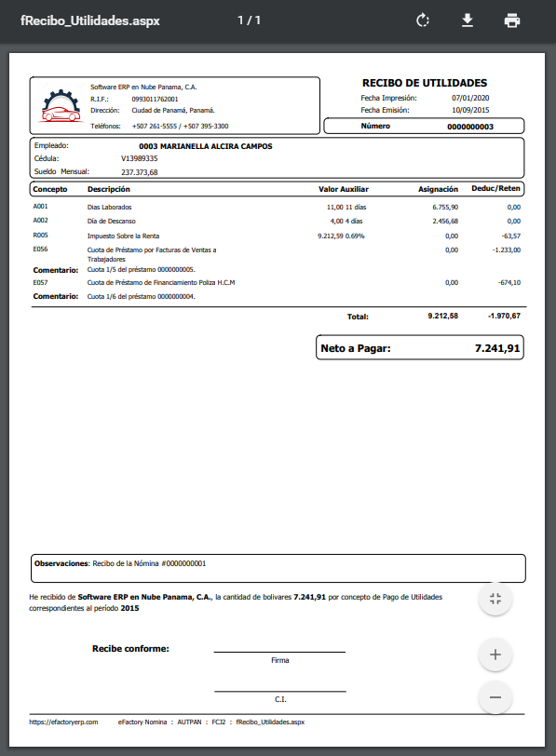
Task: Click the Concepto column header
Action: (x=50, y=189)
